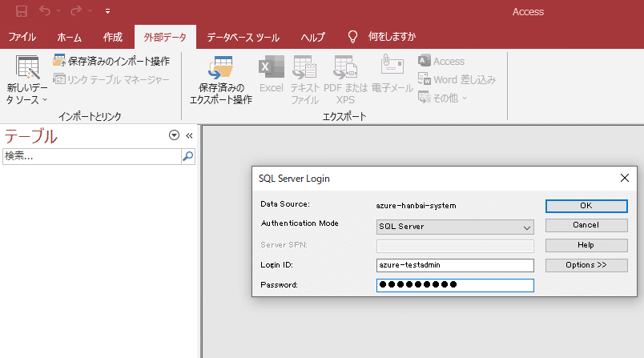Open the ヘルプ tab
This screenshot has height=358, width=644.
tap(313, 38)
